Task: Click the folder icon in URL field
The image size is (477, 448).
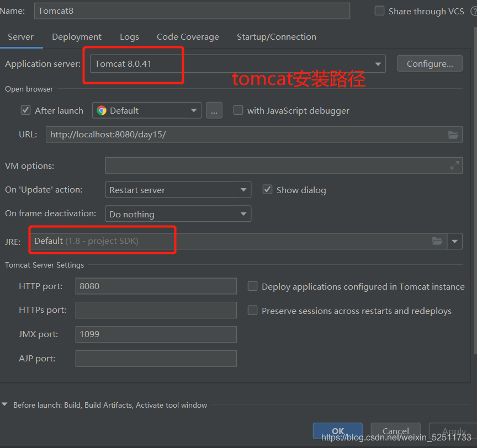Action: click(x=453, y=135)
